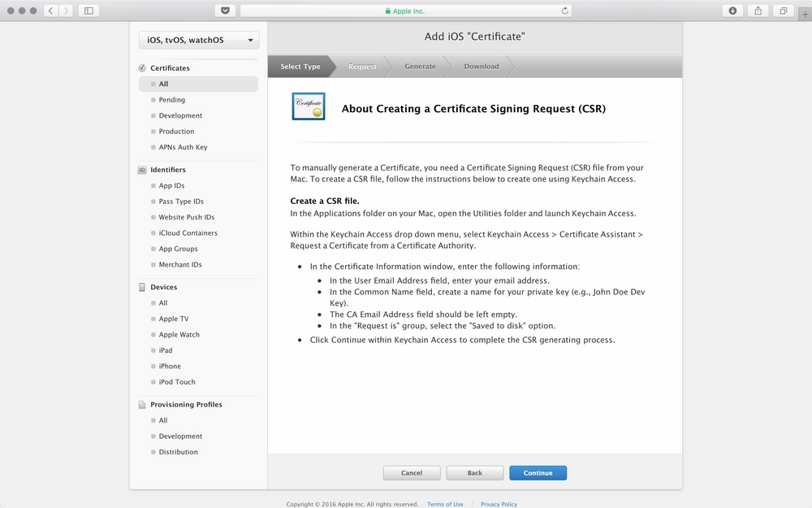Click the Cancel button

point(412,473)
